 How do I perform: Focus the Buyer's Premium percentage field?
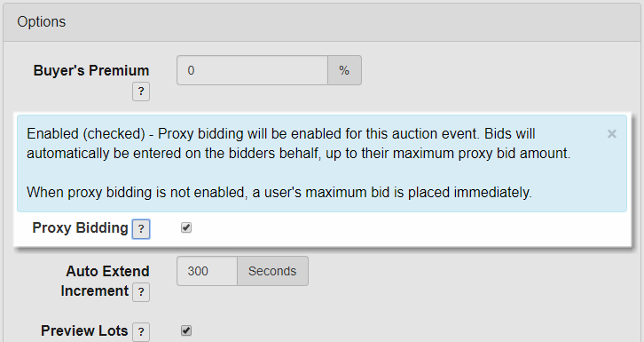point(252,70)
